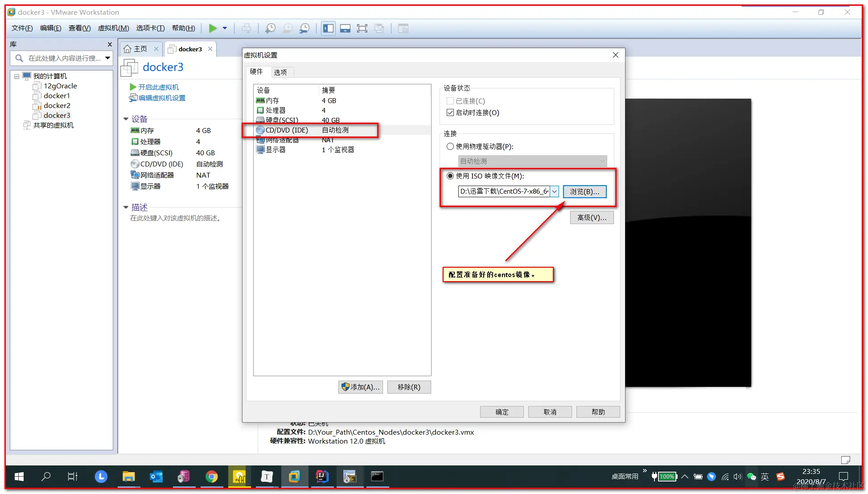Switch to the Options tab in settings
868x494 pixels.
280,72
